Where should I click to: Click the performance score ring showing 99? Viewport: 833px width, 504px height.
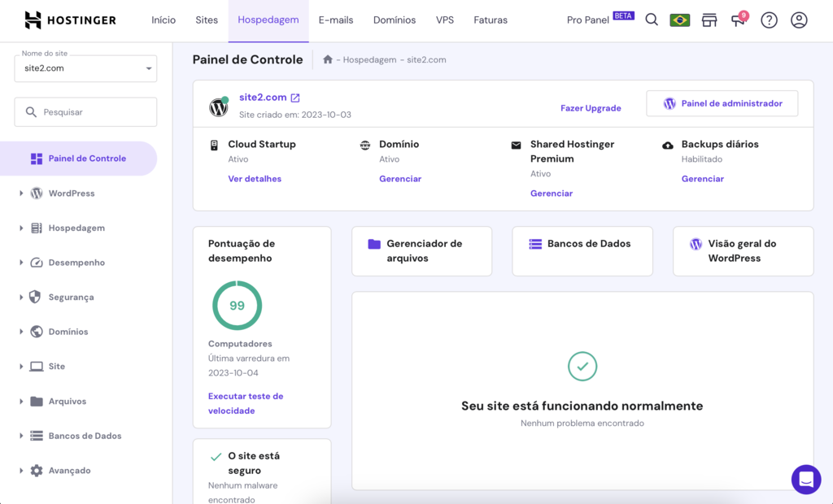[x=237, y=305]
